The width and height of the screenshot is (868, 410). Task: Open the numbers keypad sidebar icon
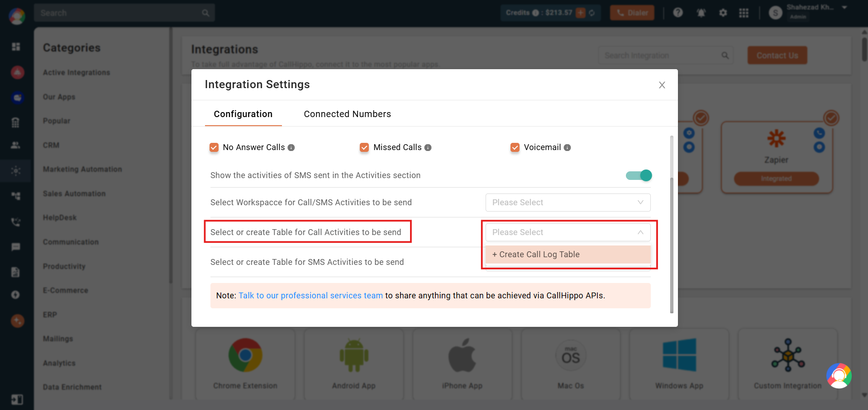15,122
